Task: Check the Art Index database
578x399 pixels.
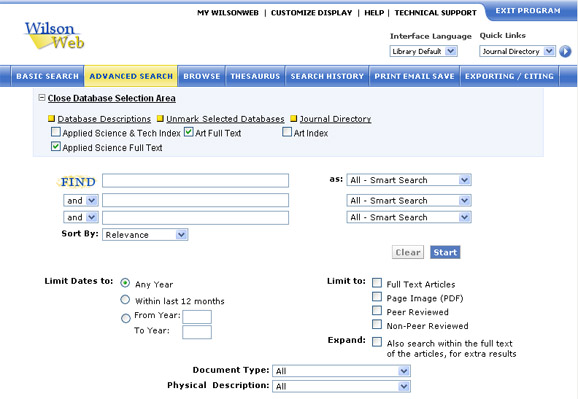Action: coord(287,132)
